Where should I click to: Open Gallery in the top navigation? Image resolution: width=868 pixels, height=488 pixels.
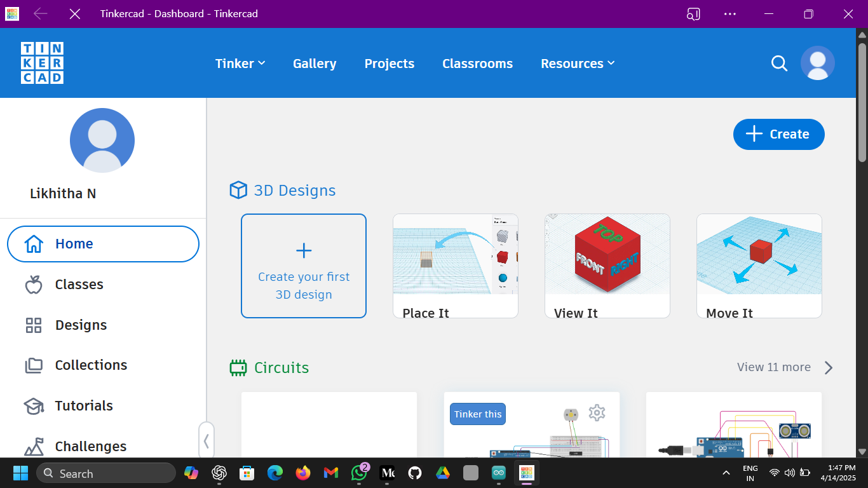coord(315,64)
